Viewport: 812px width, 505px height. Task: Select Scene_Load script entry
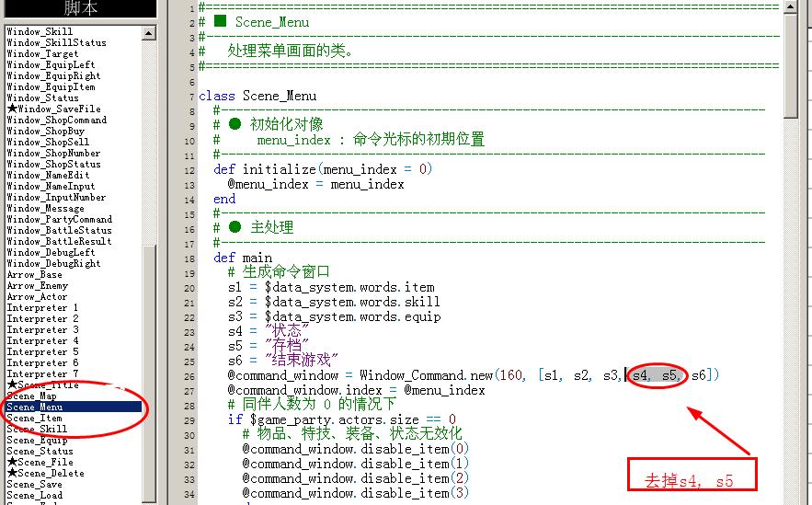coord(34,496)
